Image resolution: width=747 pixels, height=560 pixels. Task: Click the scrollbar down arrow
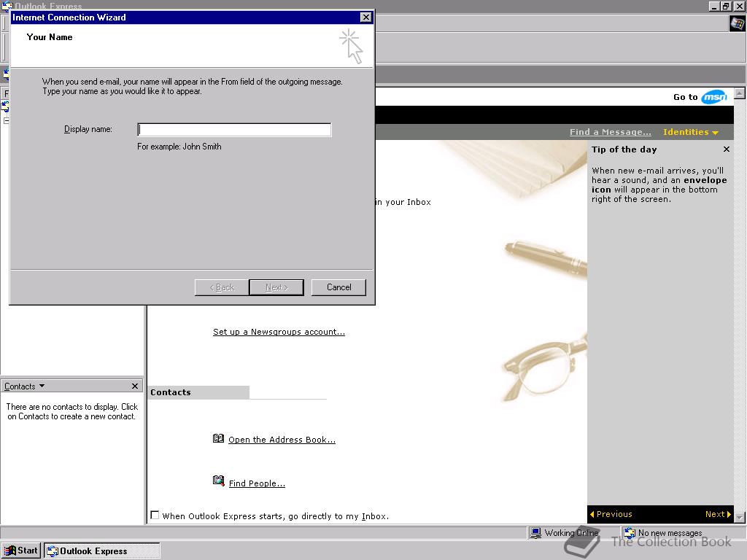coord(740,517)
